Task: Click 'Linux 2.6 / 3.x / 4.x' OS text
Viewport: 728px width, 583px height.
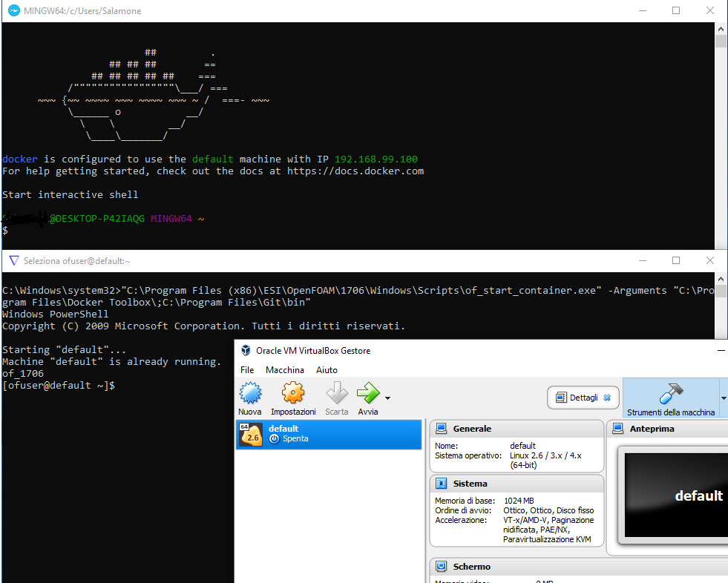Action: [x=545, y=455]
